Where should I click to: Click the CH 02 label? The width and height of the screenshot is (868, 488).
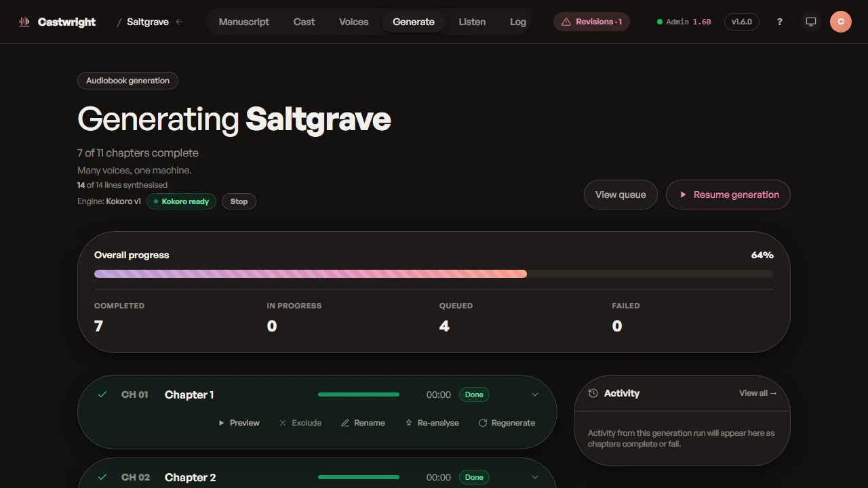click(x=136, y=477)
